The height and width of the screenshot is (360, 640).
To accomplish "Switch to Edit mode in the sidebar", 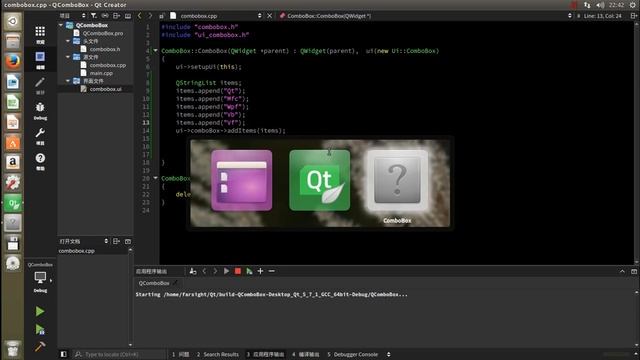I will tap(40, 60).
